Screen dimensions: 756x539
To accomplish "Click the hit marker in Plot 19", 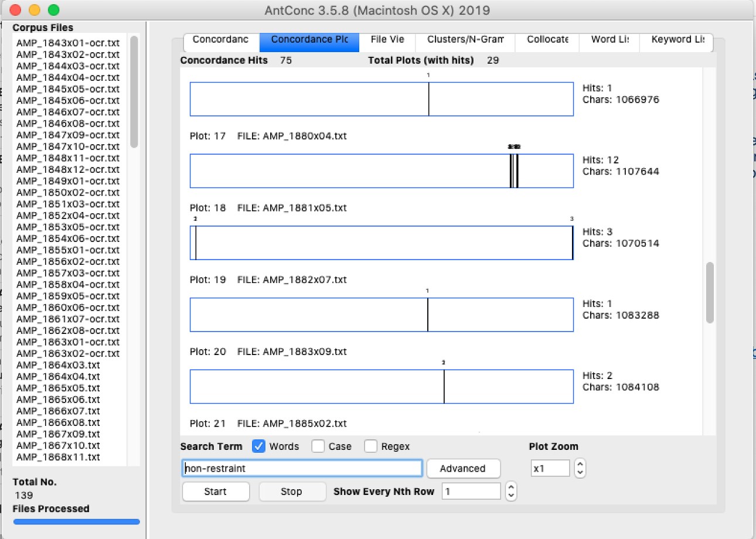I will pos(428,315).
